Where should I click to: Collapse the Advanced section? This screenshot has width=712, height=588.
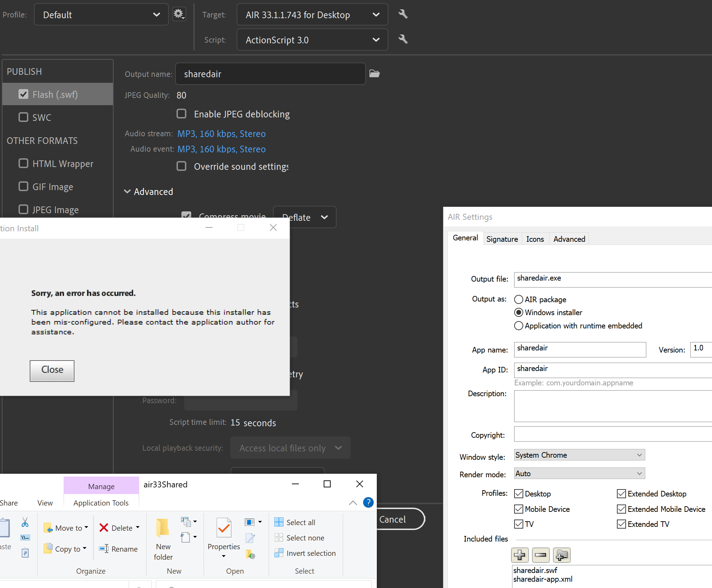(128, 191)
